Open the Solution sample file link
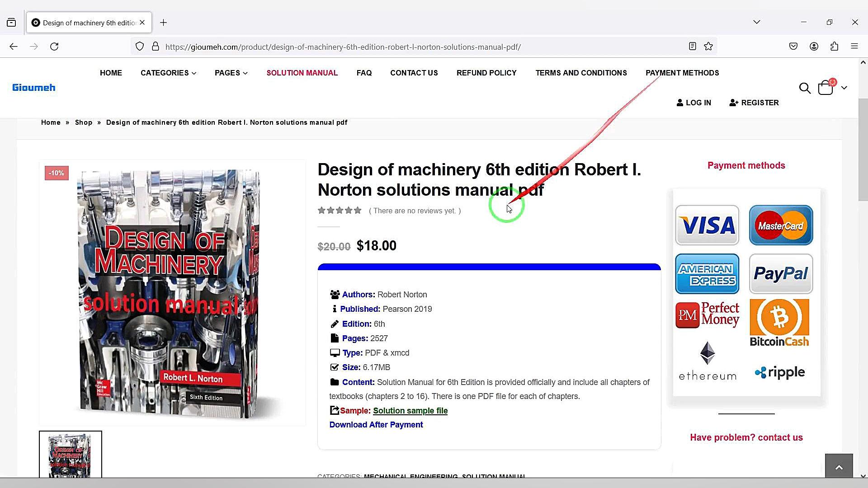 pos(410,411)
